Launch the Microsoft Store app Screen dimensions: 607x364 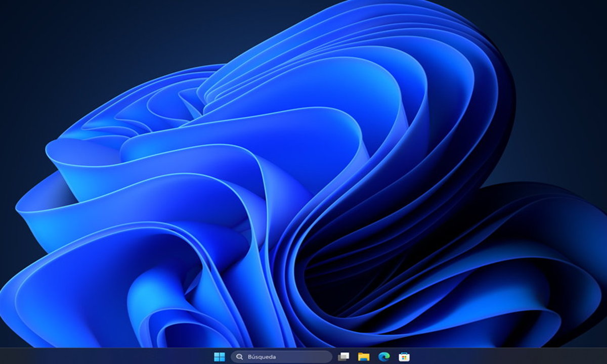404,357
